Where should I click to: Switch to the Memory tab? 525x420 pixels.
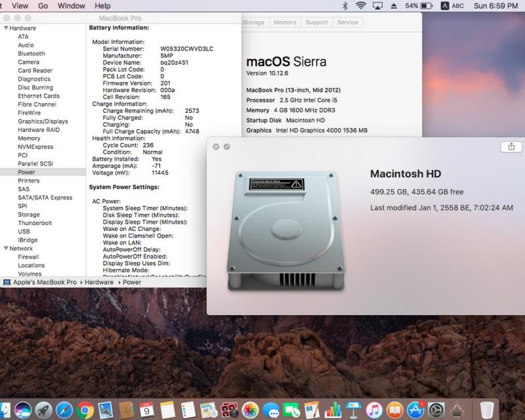(285, 22)
